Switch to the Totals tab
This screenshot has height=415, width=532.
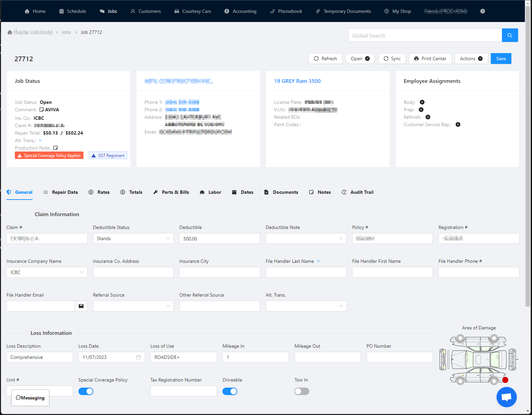pyautogui.click(x=131, y=192)
